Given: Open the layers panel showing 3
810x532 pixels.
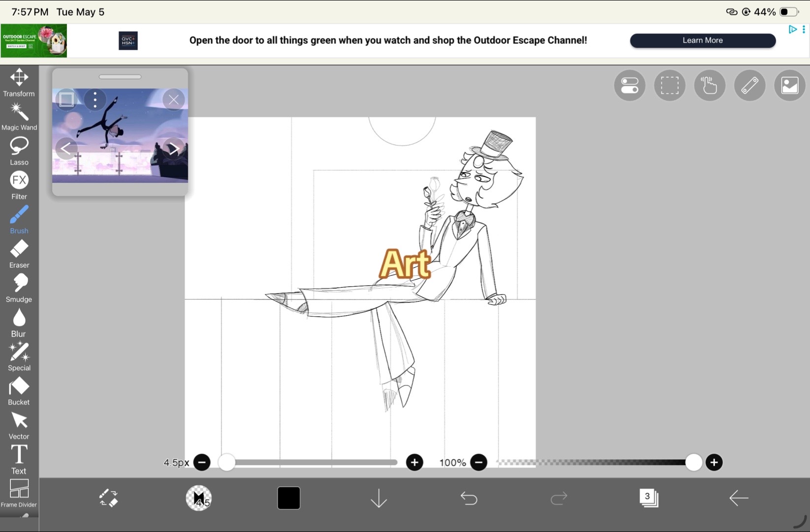Looking at the screenshot, I should (649, 498).
